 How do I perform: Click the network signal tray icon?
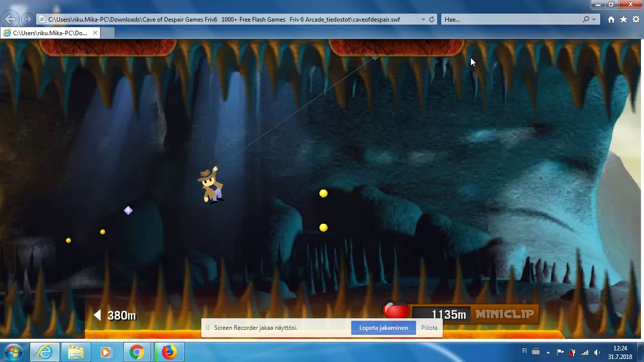coord(585,352)
